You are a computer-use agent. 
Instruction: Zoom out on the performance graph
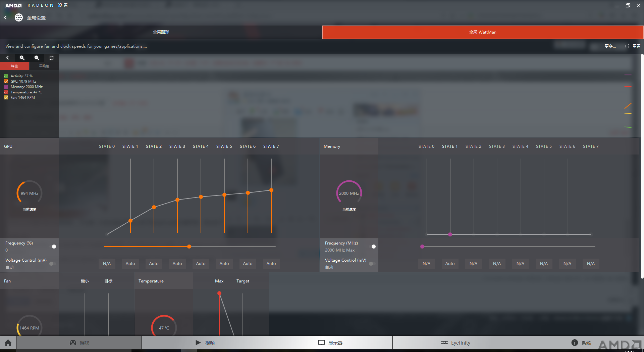(37, 58)
